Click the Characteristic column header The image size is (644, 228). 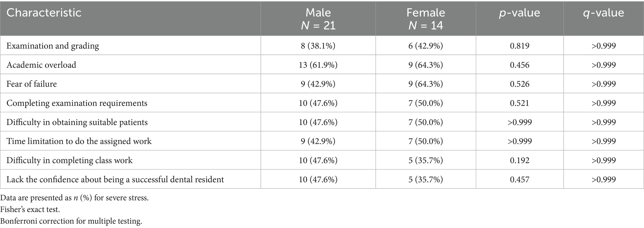[x=44, y=13]
